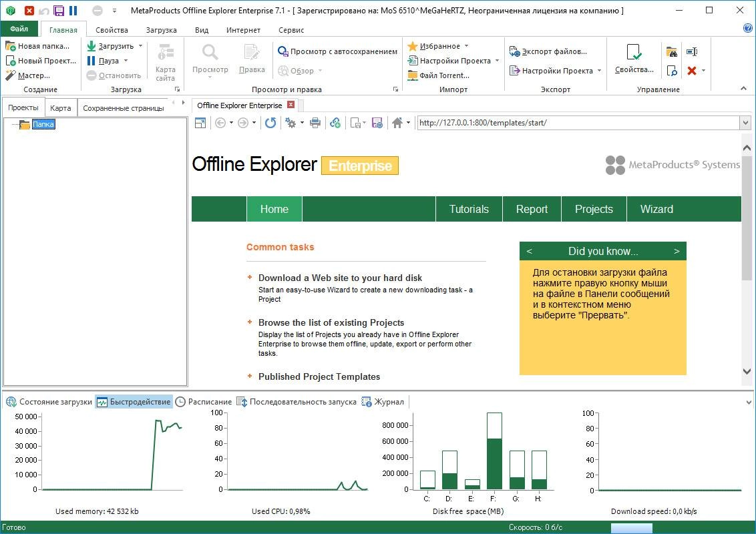The image size is (756, 534).
Task: Click rename icon in Управление group
Action: 692,51
